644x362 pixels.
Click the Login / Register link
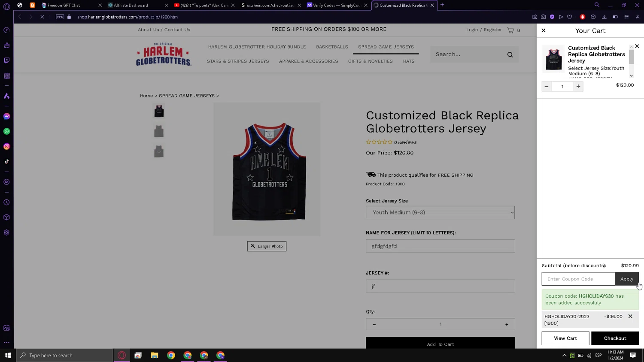tap(484, 30)
